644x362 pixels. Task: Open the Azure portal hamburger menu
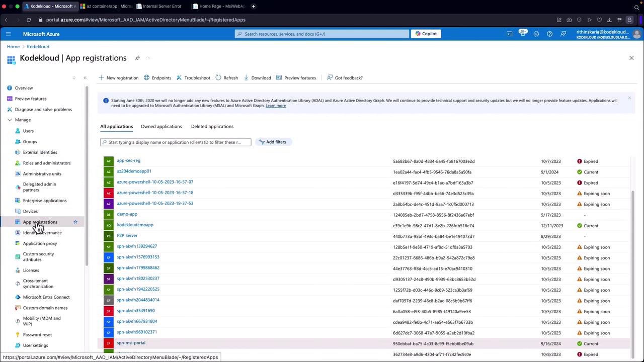pos(8,34)
